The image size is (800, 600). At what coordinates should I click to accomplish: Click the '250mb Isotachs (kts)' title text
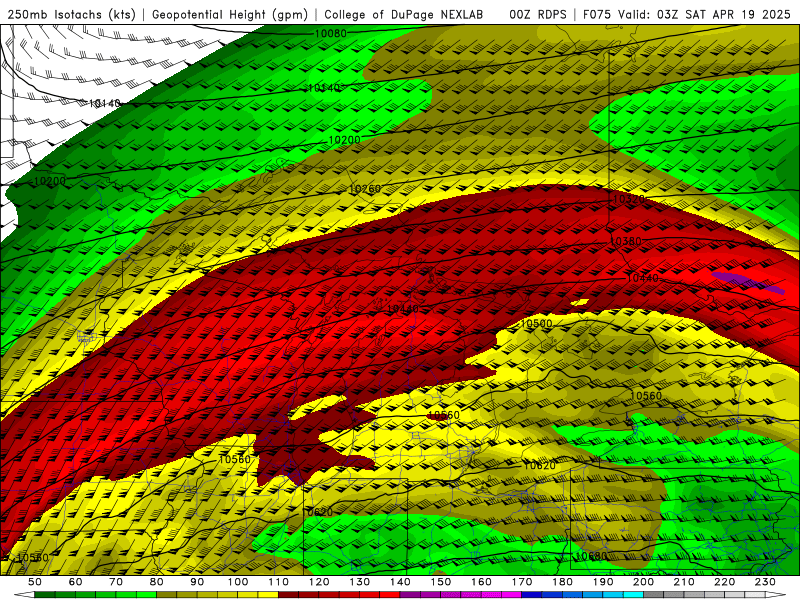71,14
